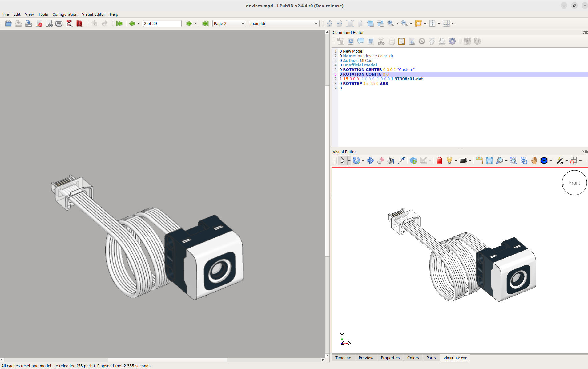
Task: Switch to the Timeline tab
Action: point(343,358)
